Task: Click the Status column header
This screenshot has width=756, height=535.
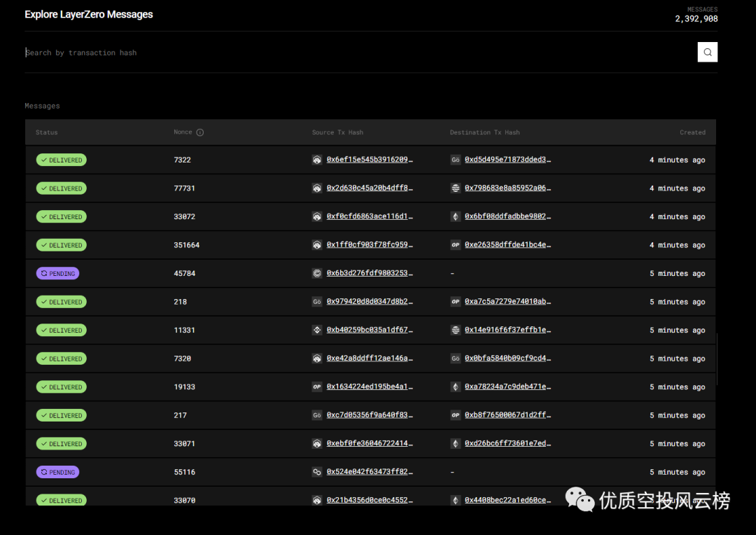Action: tap(46, 132)
